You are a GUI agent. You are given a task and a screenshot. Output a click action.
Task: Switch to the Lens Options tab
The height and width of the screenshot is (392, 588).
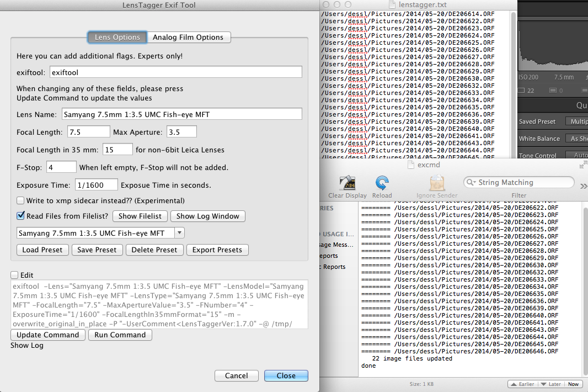[x=117, y=37]
